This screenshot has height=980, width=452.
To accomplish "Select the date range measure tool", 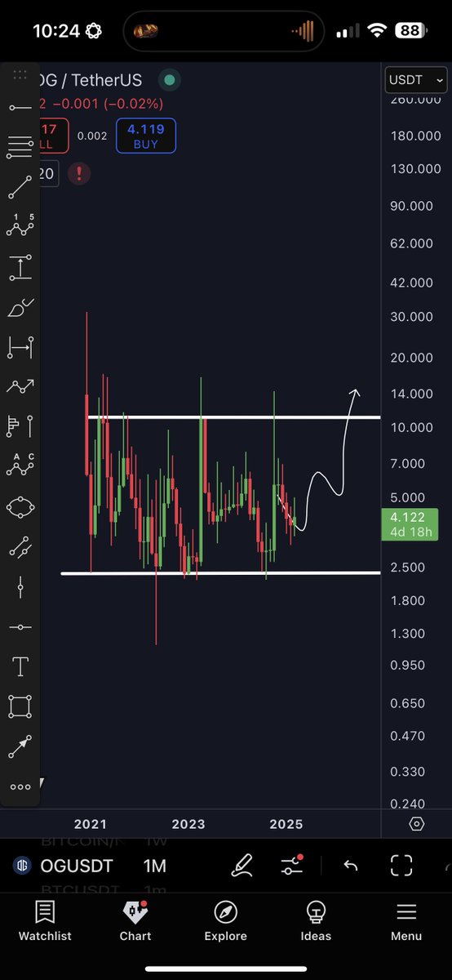I will pos(20,347).
